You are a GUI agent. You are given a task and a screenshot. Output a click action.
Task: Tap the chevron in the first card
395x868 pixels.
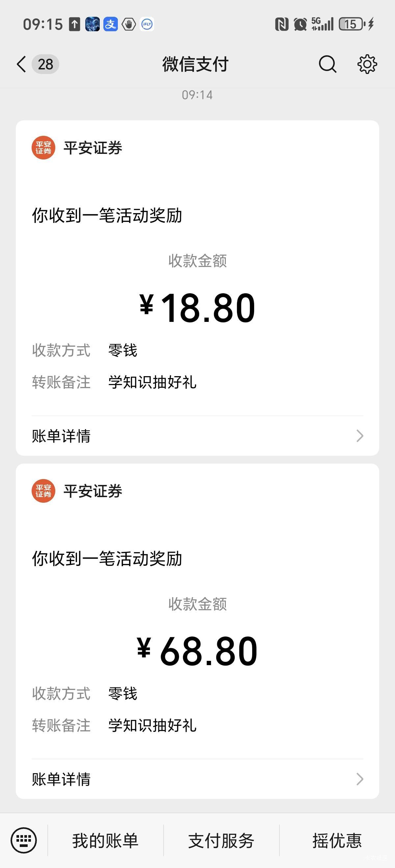point(359,436)
